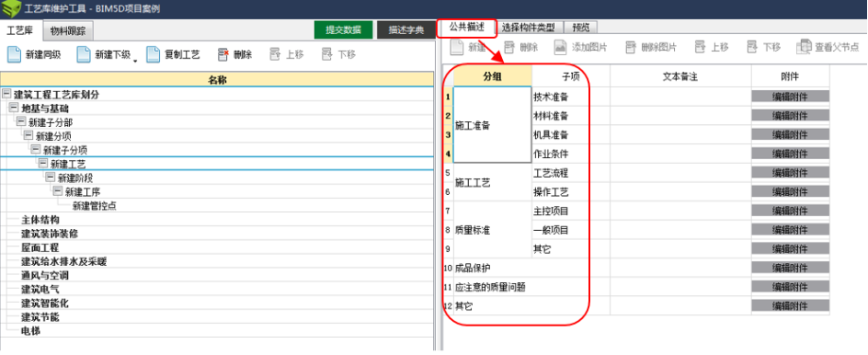The width and height of the screenshot is (868, 355).
Task: Click 编辑附件 for the 主控项目 row
Action: pos(790,211)
